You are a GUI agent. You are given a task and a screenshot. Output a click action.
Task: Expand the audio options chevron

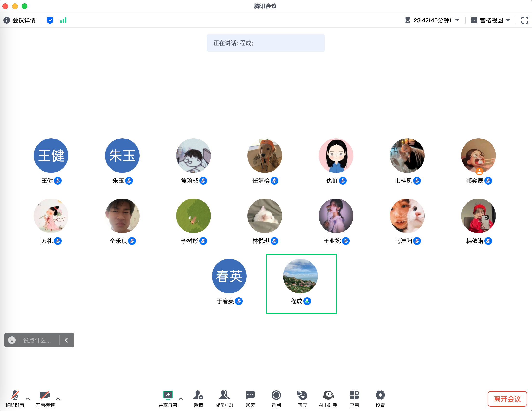coord(28,399)
